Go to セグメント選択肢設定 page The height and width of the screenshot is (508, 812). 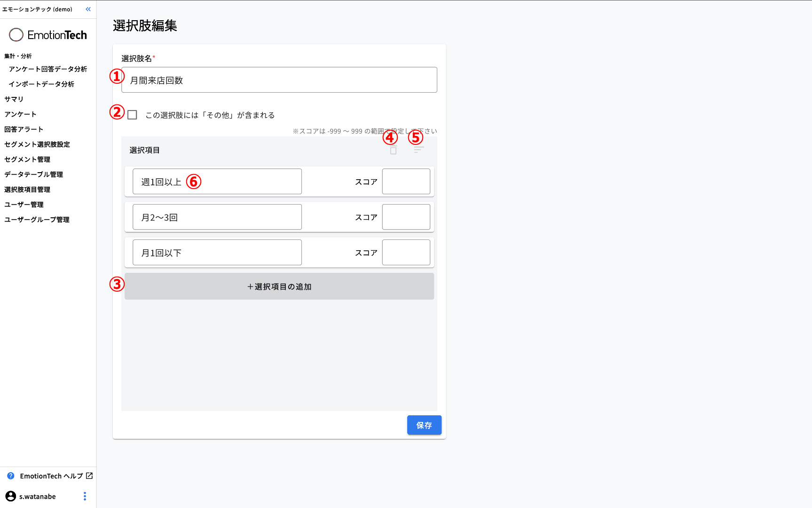tap(37, 144)
